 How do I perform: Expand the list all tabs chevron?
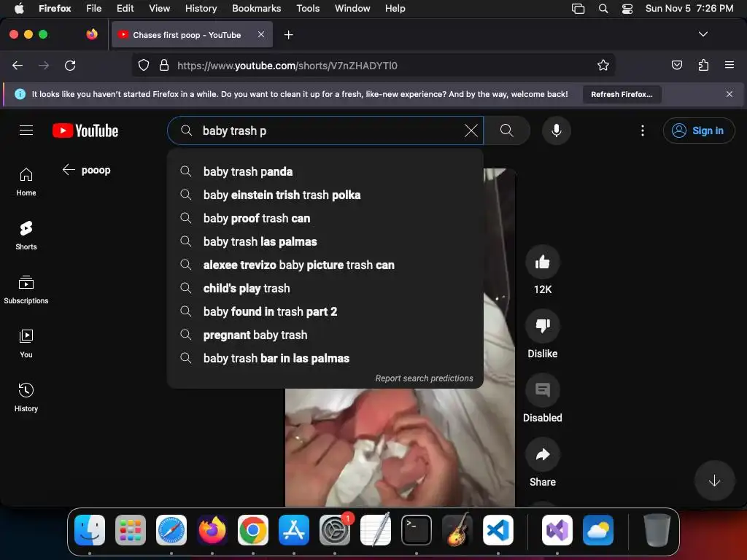coord(703,34)
